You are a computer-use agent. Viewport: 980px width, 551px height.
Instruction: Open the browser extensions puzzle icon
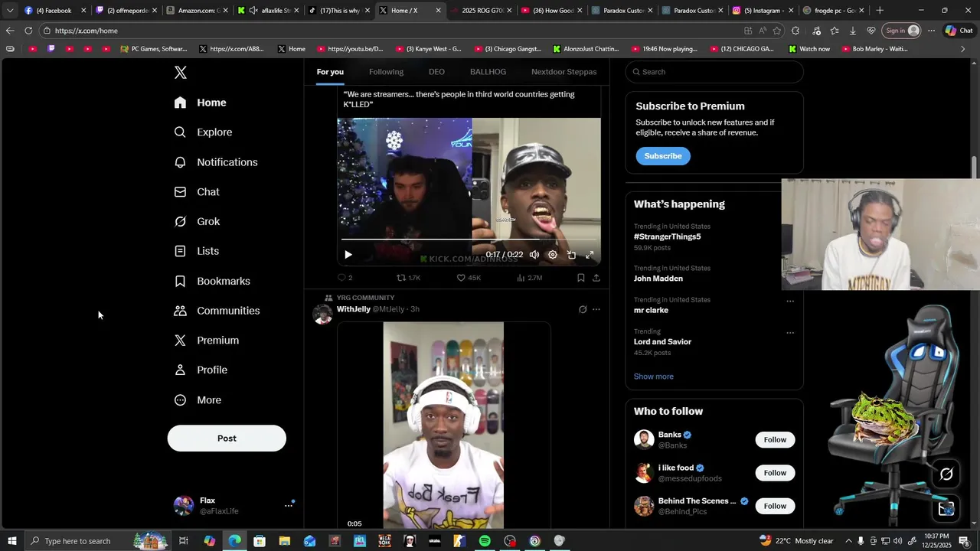point(795,31)
